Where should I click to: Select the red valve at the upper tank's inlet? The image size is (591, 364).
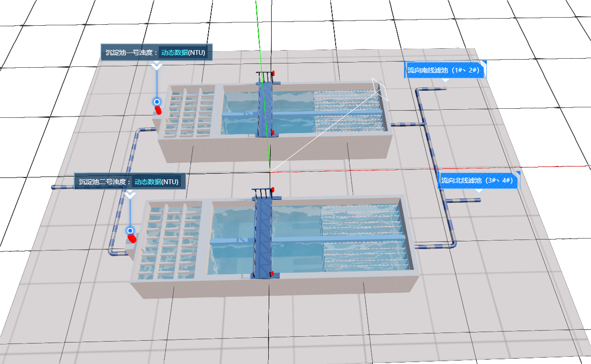point(158,110)
